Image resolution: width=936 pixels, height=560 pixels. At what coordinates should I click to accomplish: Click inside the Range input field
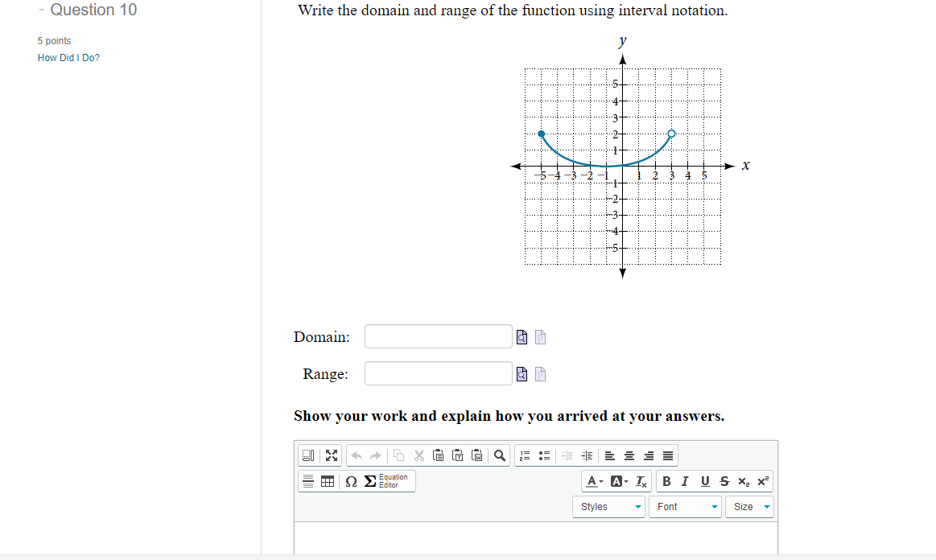coord(439,373)
